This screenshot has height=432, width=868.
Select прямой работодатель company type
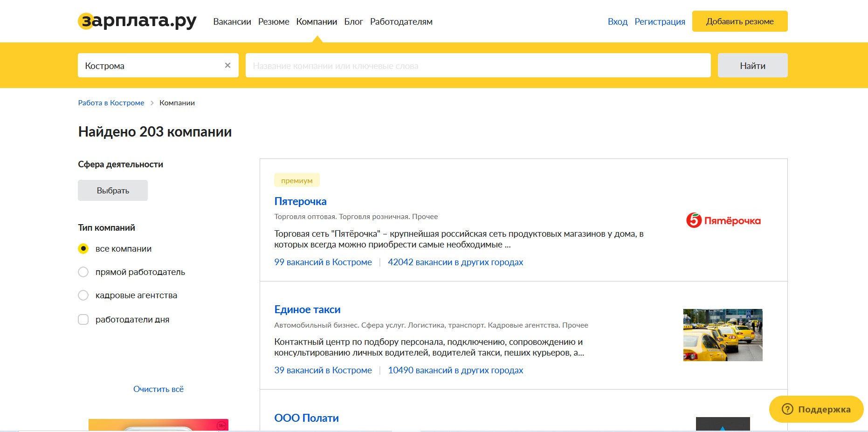[83, 272]
